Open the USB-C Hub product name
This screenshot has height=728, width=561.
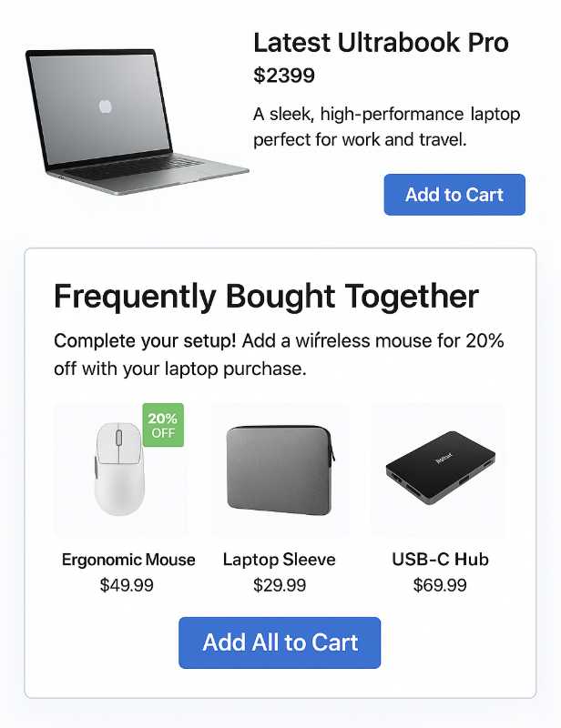pos(440,560)
